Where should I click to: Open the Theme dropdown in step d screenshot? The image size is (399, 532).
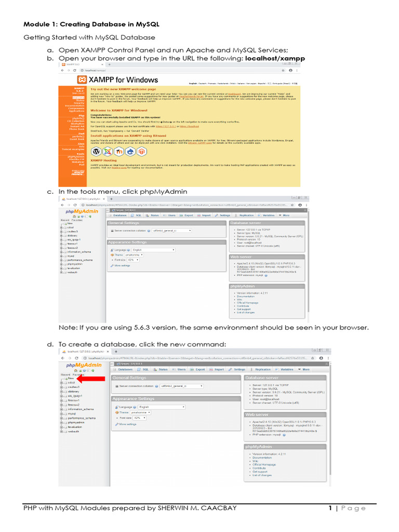[140, 413]
